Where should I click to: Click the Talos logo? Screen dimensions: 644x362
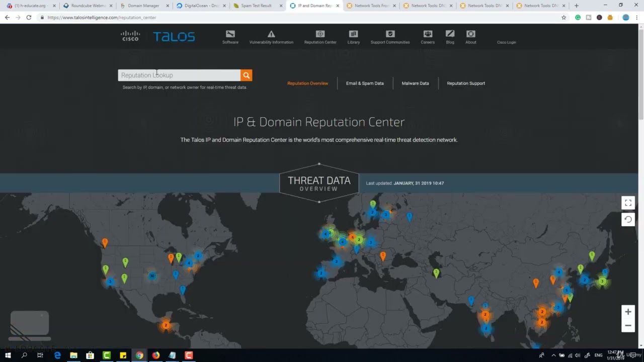coord(174,36)
